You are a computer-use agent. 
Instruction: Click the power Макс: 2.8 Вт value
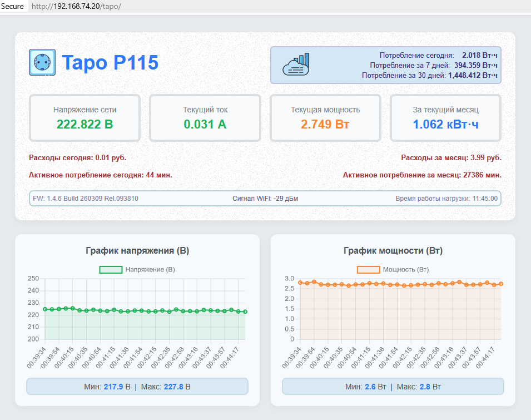(419, 387)
